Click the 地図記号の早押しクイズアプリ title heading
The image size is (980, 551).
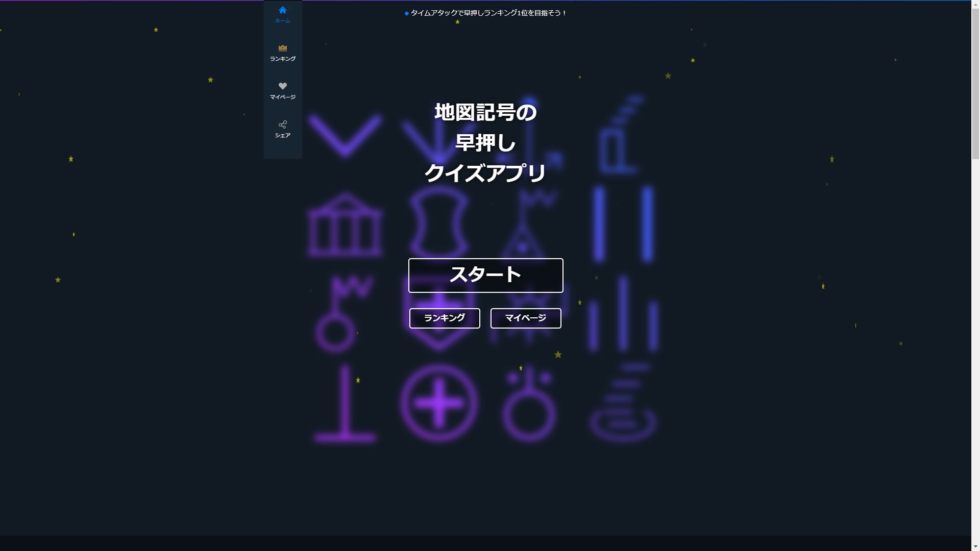pos(485,143)
